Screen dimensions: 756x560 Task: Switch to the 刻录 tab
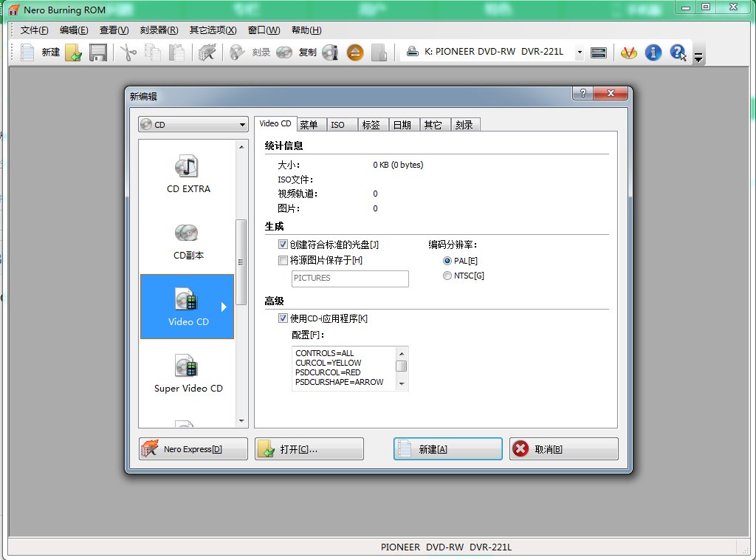click(464, 125)
